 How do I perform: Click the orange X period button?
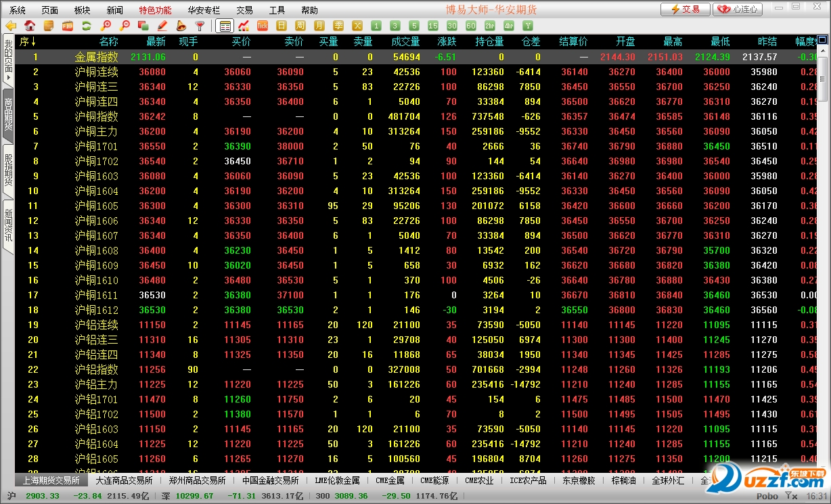(x=357, y=26)
